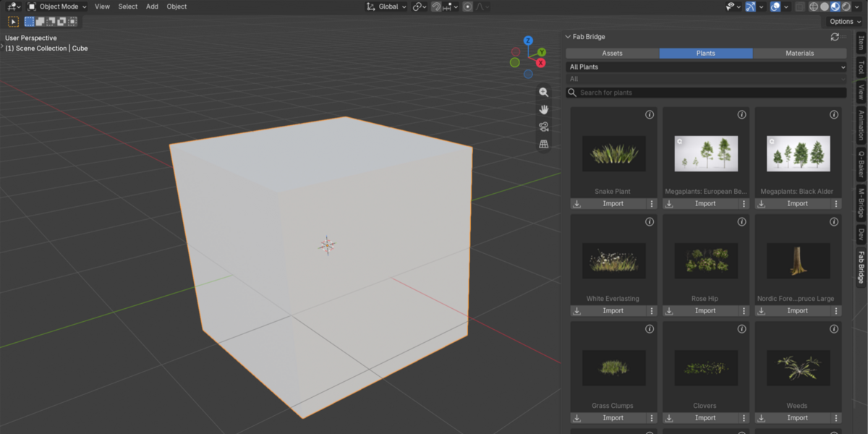
Task: Toggle snapping magnet in header
Action: 437,7
